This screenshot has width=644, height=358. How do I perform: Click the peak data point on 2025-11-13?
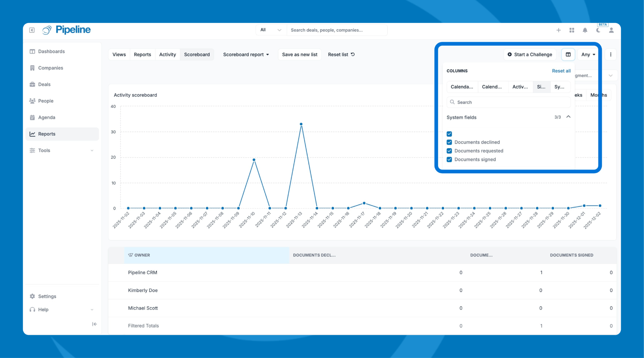(x=301, y=124)
